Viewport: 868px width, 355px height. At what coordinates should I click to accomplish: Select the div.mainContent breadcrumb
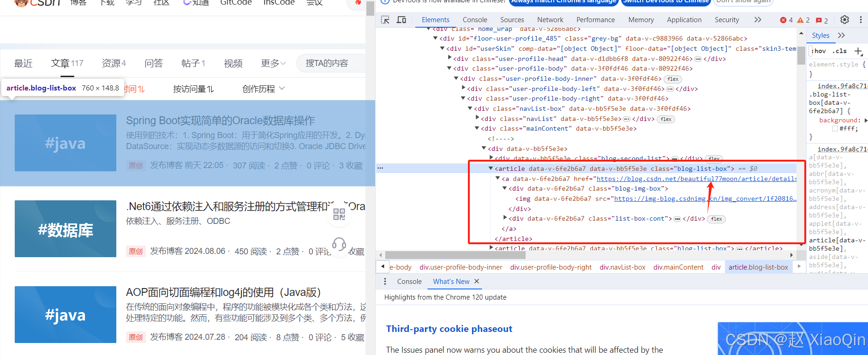coord(678,267)
